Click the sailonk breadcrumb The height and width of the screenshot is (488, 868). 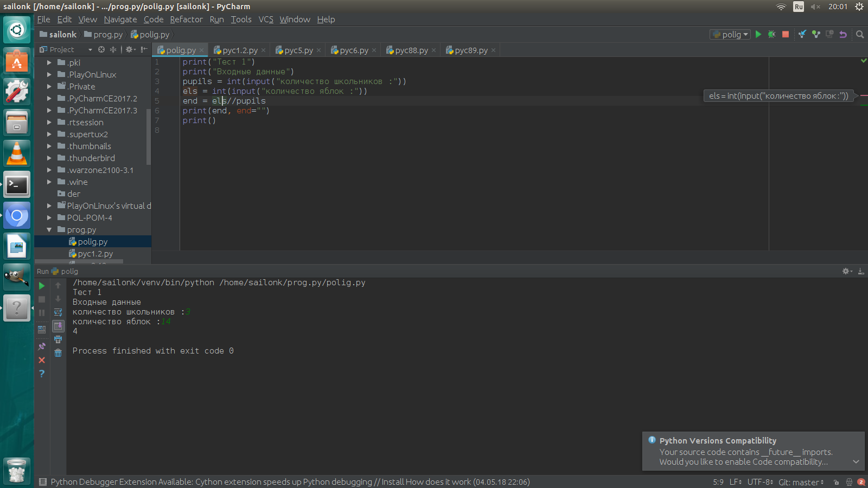58,34
